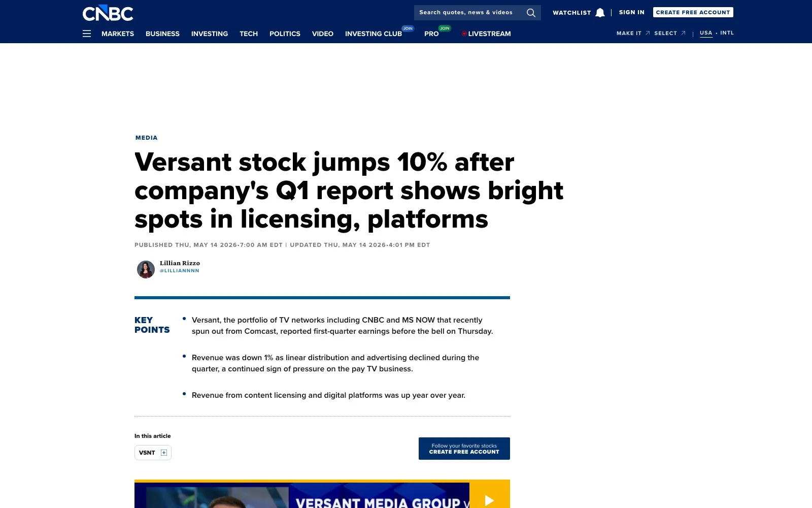Open the @LILLIANNNN handle link

click(x=180, y=271)
